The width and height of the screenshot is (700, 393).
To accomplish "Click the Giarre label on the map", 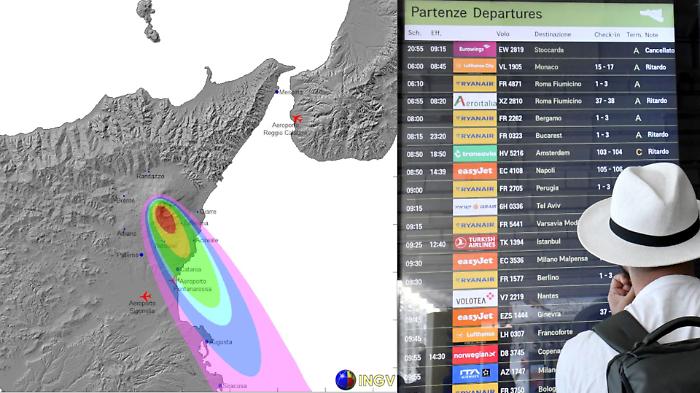I will (208, 212).
